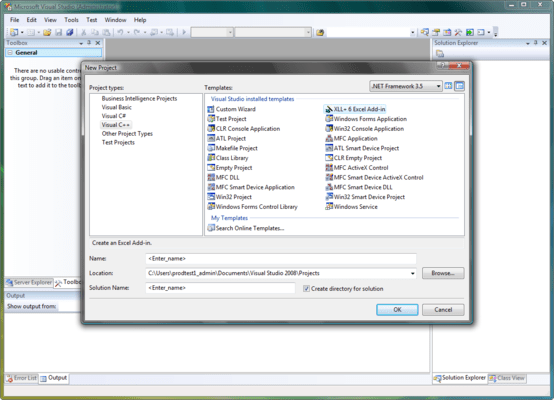Toggle Create directory for solution checkbox
The height and width of the screenshot is (400, 554).
(306, 289)
